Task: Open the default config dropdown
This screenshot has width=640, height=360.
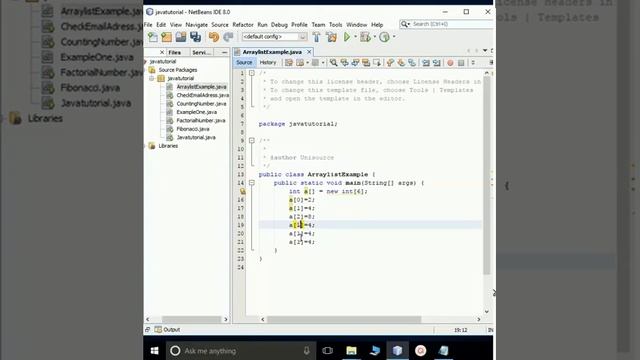Action: 274,37
